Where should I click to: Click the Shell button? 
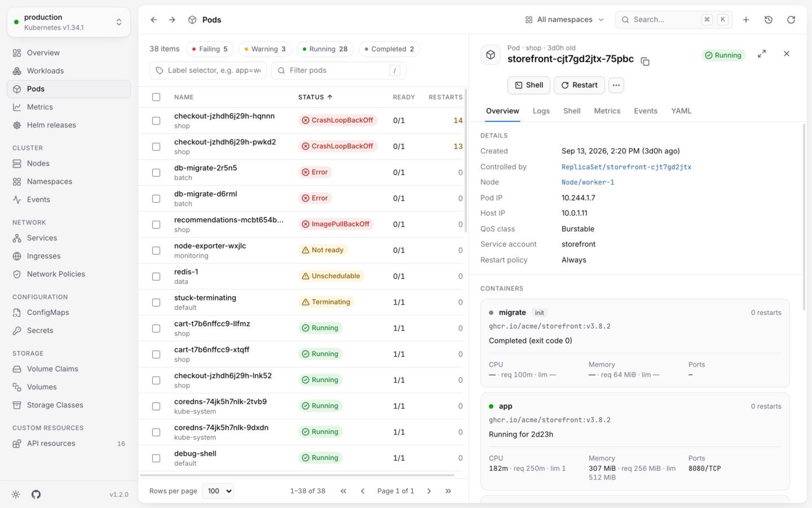click(529, 85)
